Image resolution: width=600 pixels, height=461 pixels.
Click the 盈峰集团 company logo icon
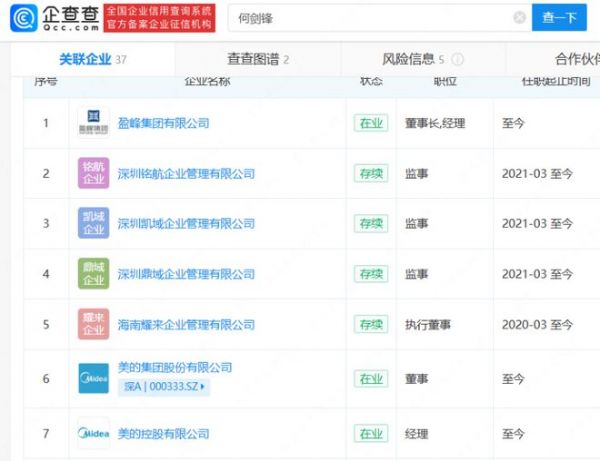(93, 123)
